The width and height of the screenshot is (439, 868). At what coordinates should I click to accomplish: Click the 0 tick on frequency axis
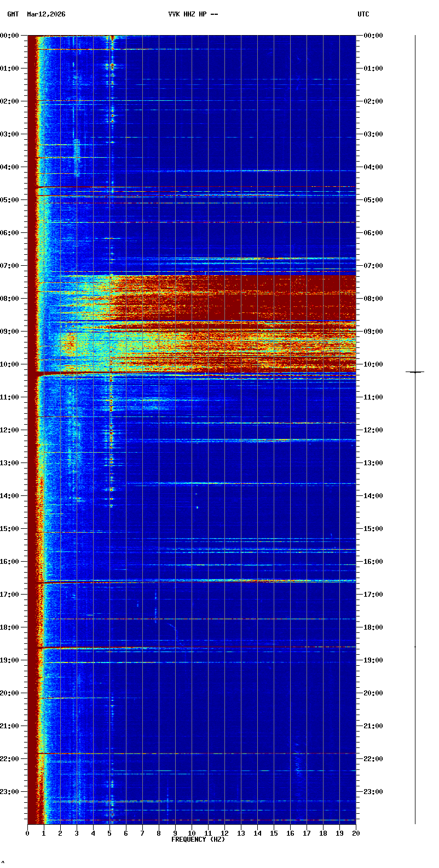pos(27,833)
